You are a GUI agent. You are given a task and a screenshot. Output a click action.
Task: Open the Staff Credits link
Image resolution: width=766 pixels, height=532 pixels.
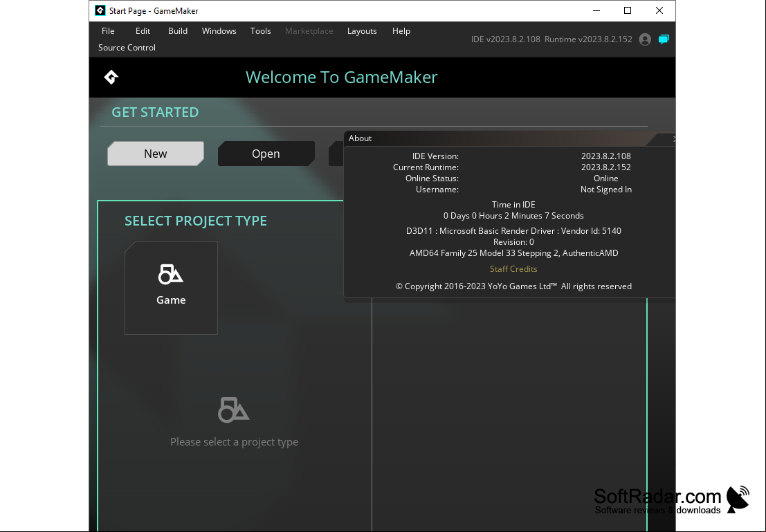pyautogui.click(x=513, y=268)
